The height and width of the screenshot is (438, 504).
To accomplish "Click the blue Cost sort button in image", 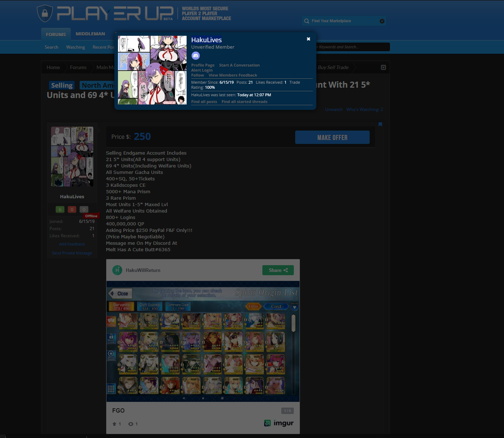I will click(x=276, y=306).
